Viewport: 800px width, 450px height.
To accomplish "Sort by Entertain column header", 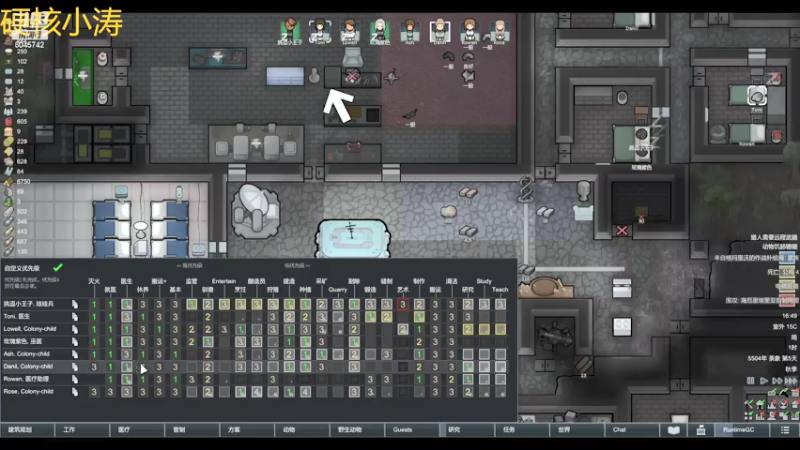I will (224, 281).
